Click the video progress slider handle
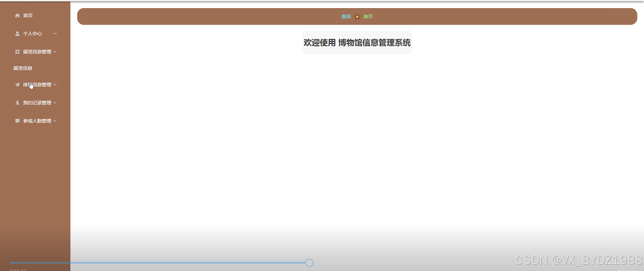The image size is (644, 271). (x=309, y=263)
